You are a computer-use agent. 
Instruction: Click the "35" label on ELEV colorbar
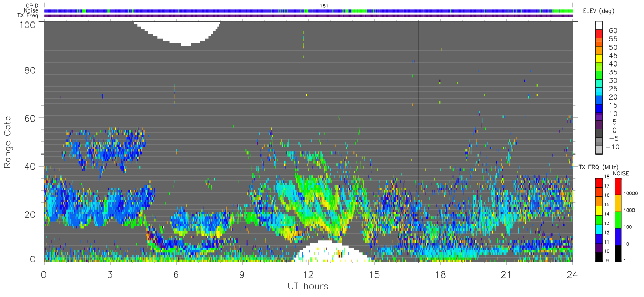[613, 72]
